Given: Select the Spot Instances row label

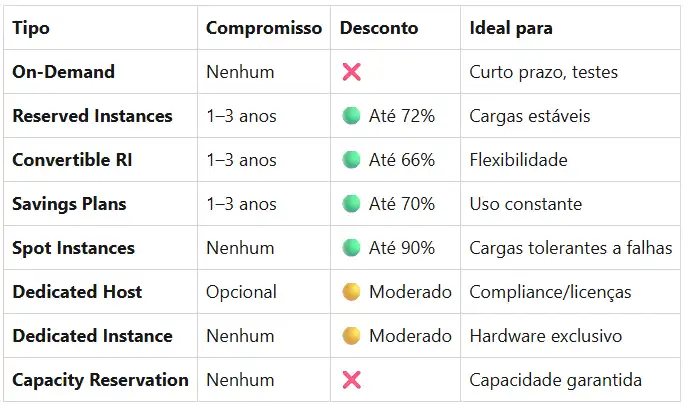Looking at the screenshot, I should [73, 248].
